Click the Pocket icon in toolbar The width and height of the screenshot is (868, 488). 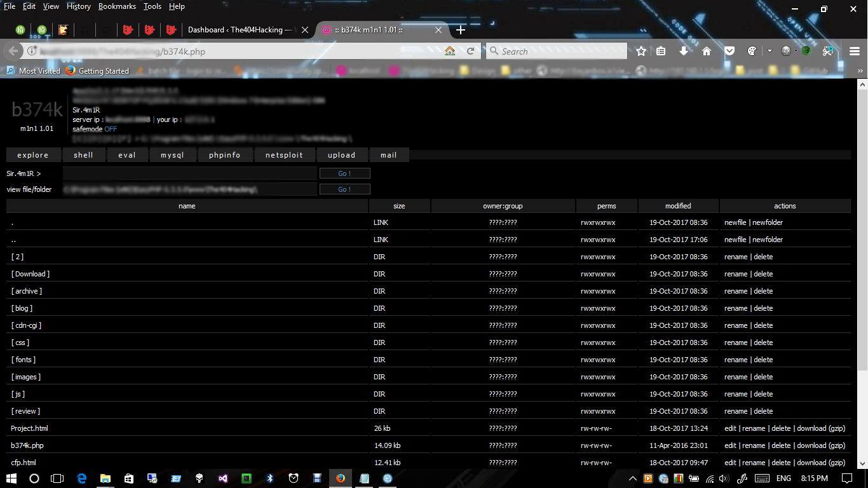pos(729,51)
